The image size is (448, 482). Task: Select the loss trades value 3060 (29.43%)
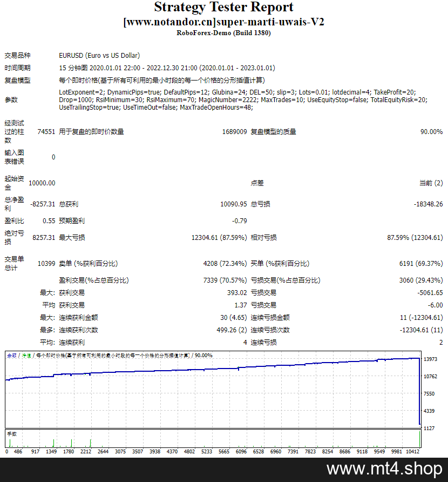(x=421, y=280)
